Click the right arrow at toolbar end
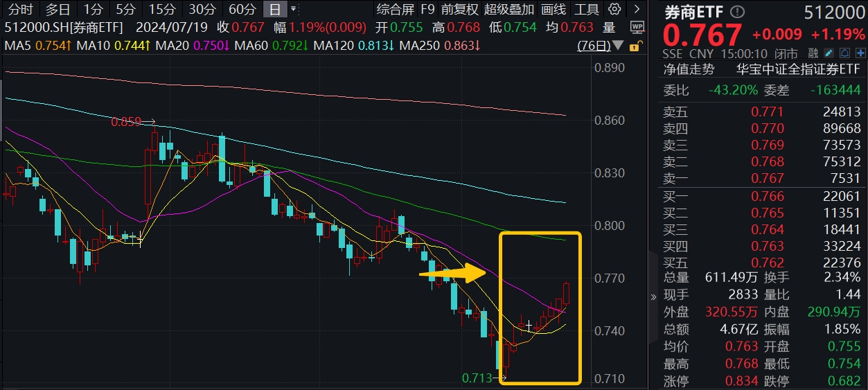 [x=636, y=9]
